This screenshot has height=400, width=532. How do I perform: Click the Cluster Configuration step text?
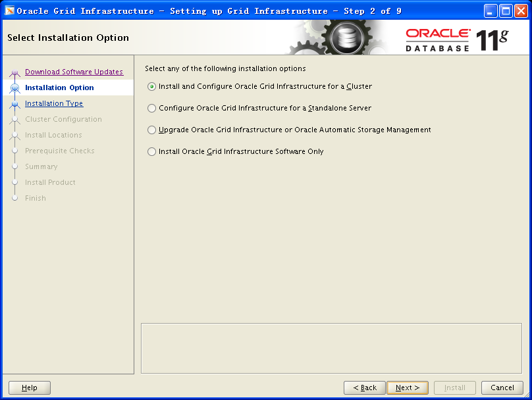(x=63, y=119)
